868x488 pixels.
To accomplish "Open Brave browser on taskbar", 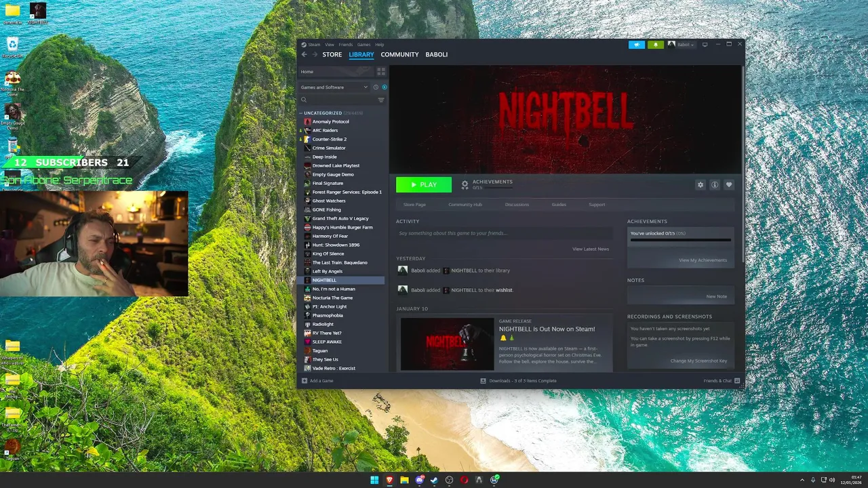I will (389, 480).
